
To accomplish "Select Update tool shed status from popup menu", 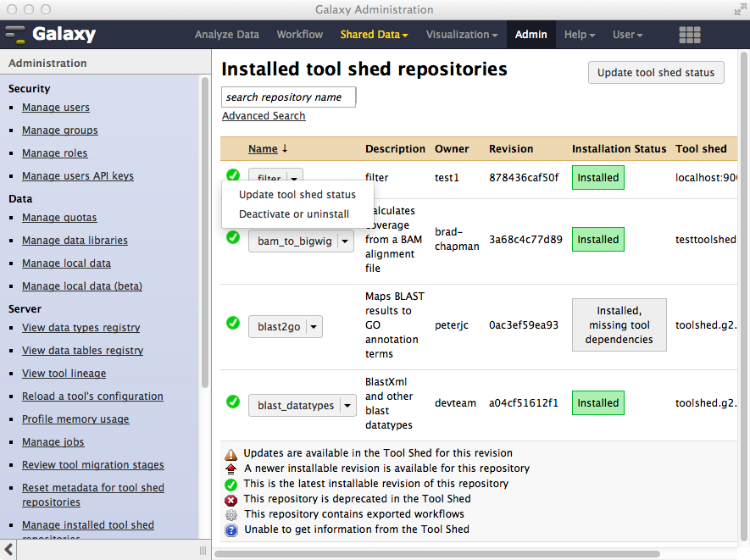I will click(x=297, y=195).
